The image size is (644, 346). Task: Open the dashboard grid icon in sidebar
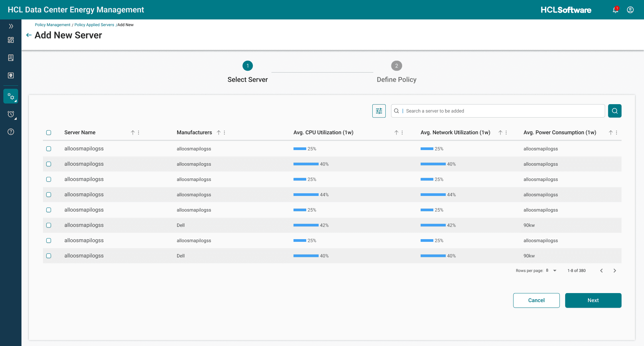pos(11,40)
